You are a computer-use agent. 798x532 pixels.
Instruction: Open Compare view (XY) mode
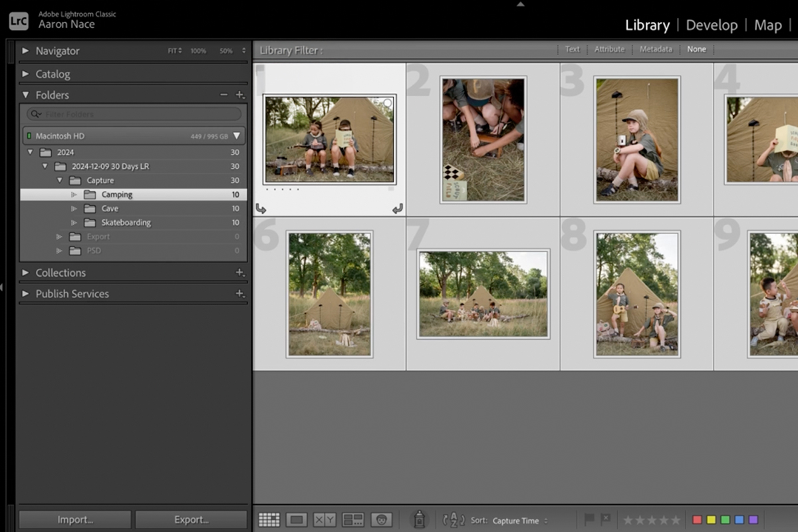point(325,520)
